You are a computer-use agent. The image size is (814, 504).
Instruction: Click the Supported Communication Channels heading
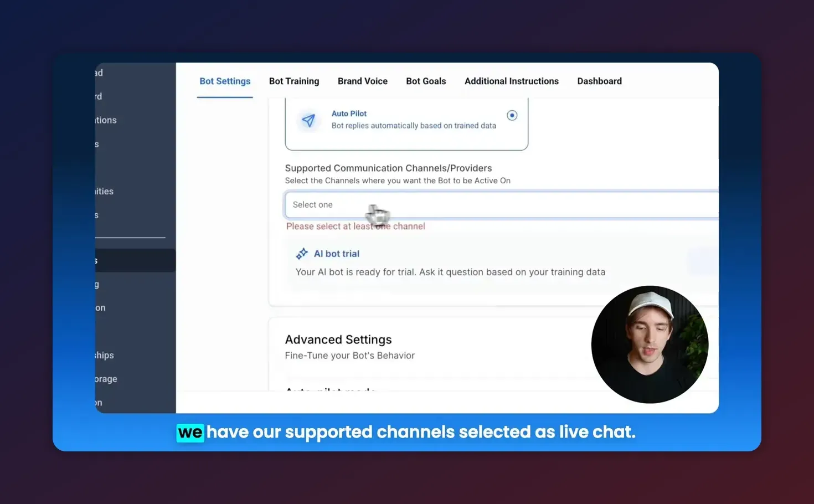click(388, 168)
